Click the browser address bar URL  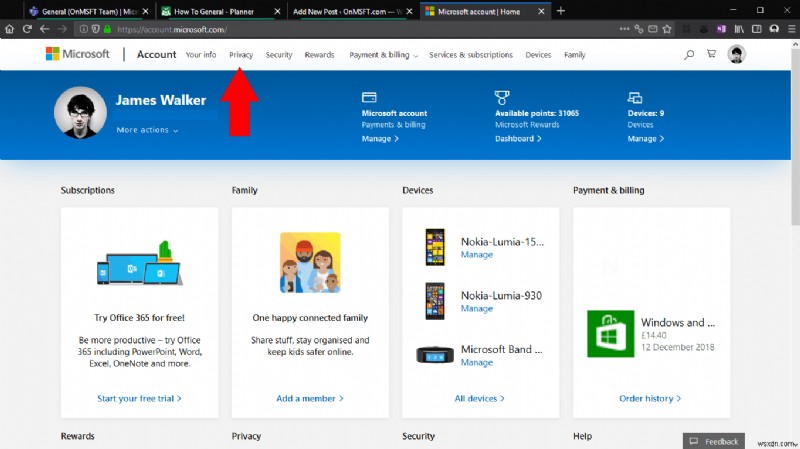coord(171,30)
